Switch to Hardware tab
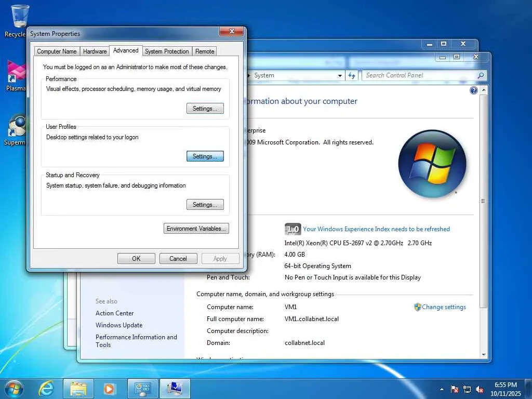 95,51
